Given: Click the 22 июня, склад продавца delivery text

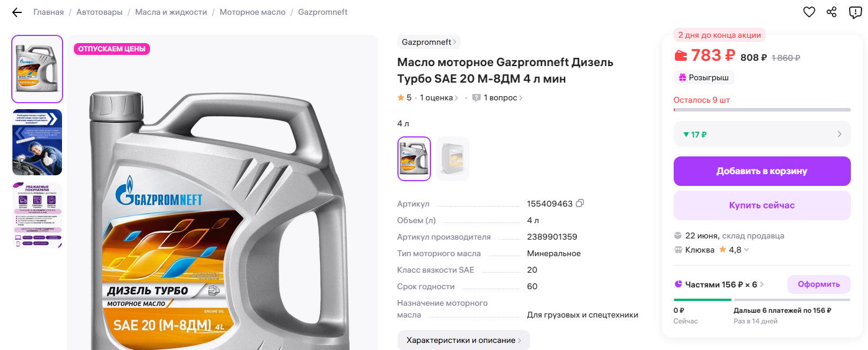Looking at the screenshot, I should (x=735, y=235).
